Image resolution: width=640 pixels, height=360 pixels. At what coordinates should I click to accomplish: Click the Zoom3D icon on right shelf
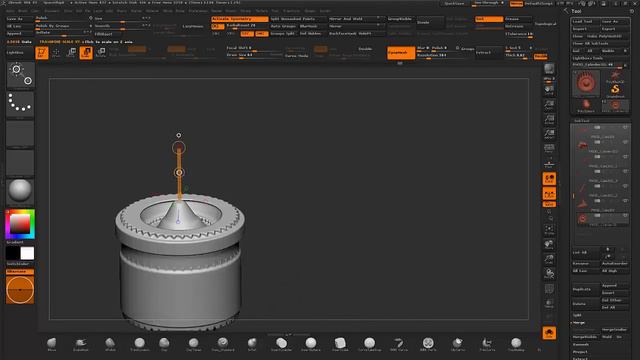[549, 259]
